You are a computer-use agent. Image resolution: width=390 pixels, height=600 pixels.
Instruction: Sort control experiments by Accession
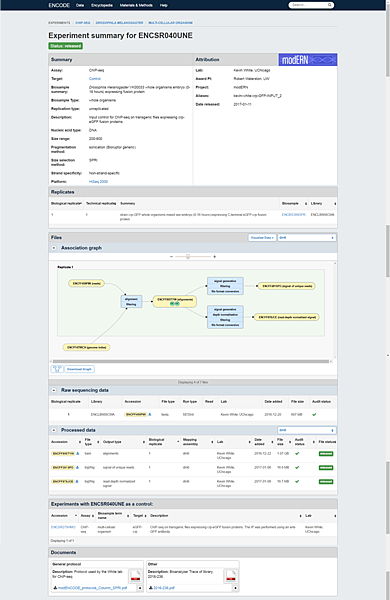pyautogui.click(x=64, y=516)
